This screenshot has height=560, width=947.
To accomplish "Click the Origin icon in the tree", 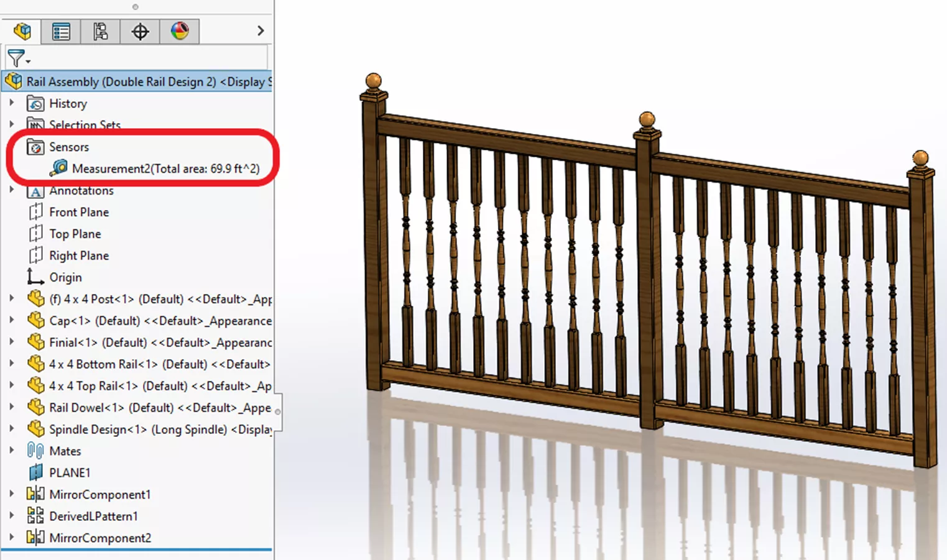I will (x=35, y=277).
